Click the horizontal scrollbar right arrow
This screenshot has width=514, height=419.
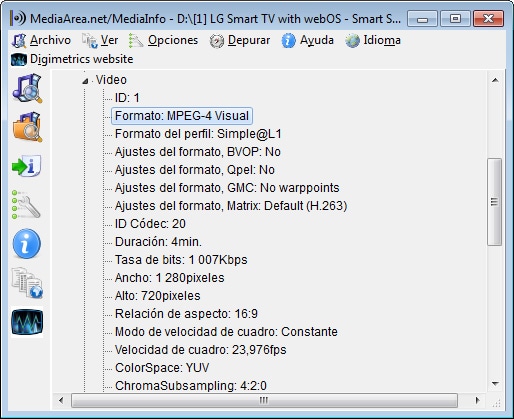pos(478,400)
